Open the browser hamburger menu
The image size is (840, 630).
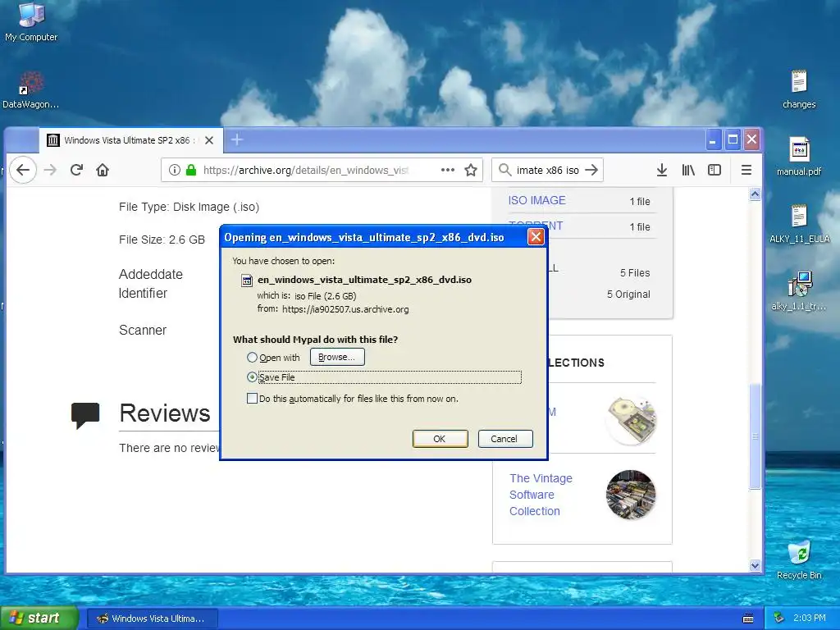[x=746, y=170]
